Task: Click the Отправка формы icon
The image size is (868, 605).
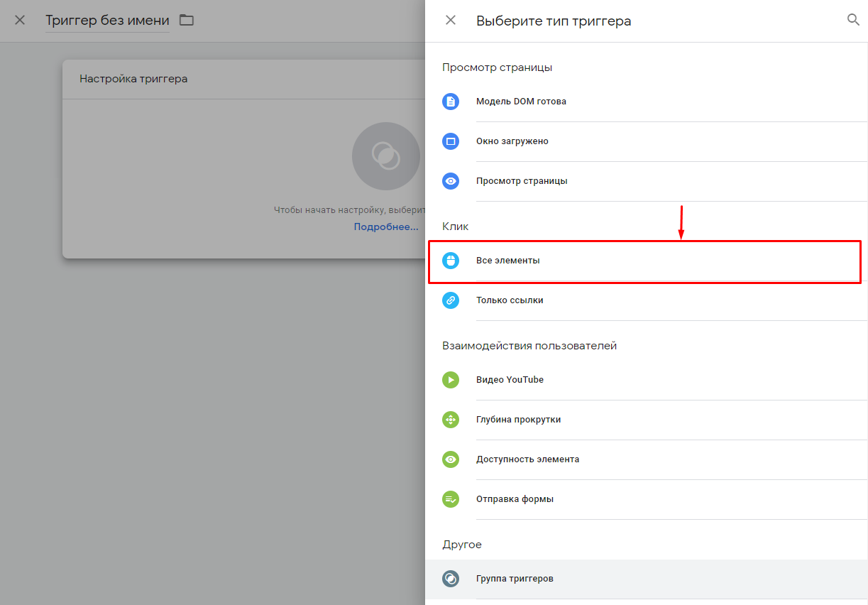Action: (451, 499)
